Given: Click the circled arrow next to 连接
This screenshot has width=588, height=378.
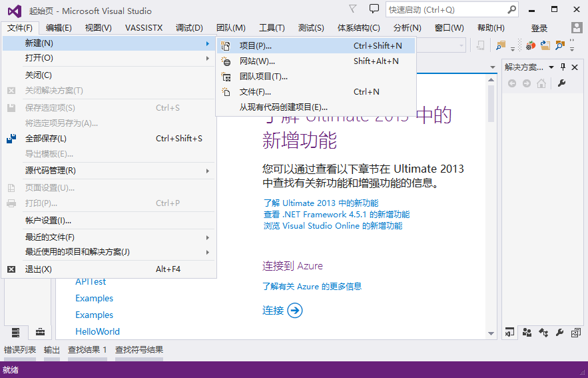Looking at the screenshot, I should 295,310.
